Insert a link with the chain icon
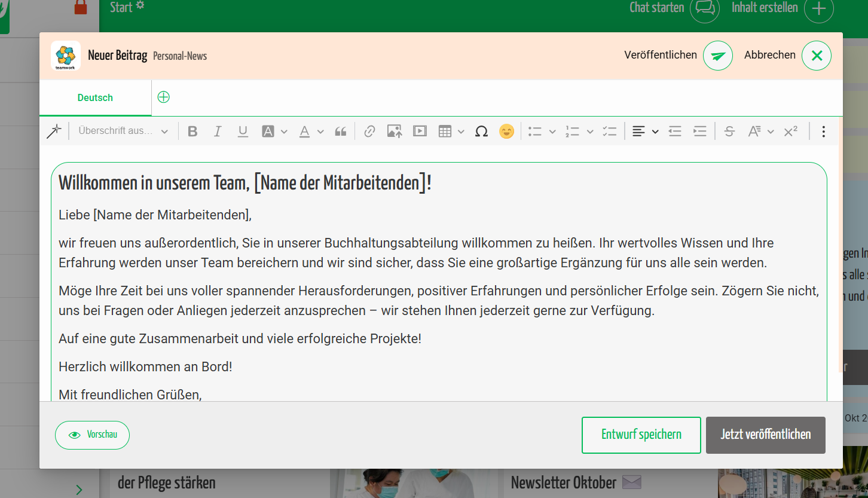868x498 pixels. tap(369, 132)
